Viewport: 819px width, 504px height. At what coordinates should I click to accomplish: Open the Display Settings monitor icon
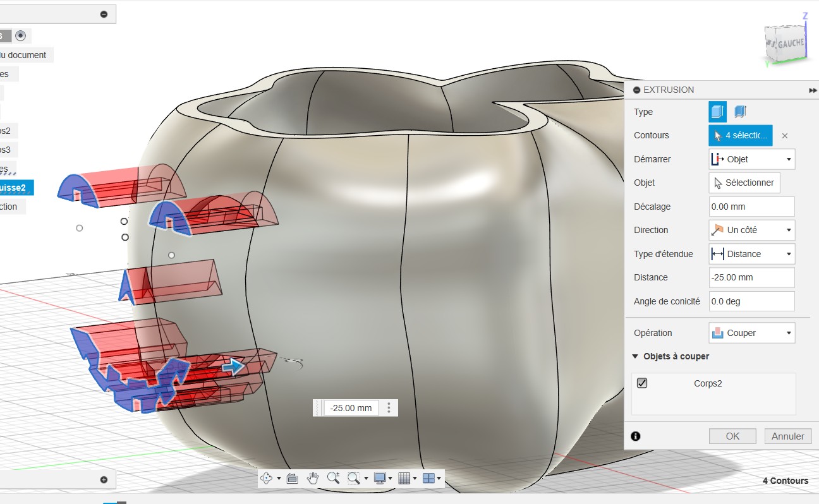pos(379,478)
